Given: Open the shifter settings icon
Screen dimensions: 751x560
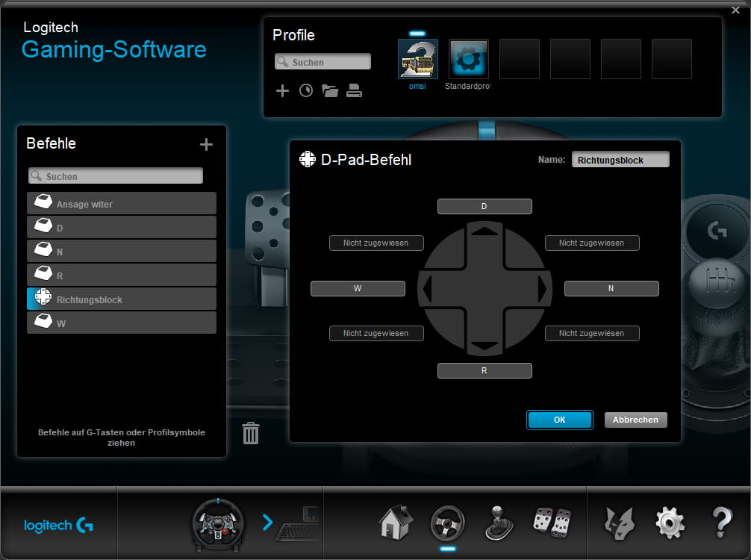Looking at the screenshot, I should pos(499,523).
